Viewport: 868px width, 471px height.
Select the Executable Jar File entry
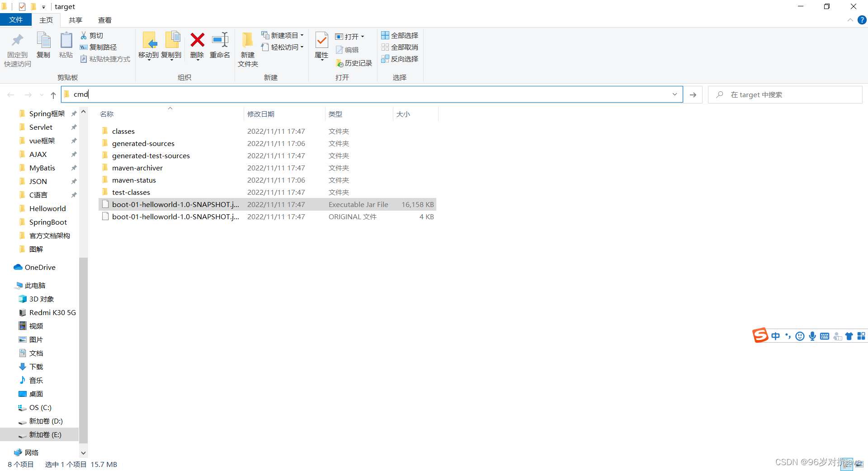coord(267,204)
